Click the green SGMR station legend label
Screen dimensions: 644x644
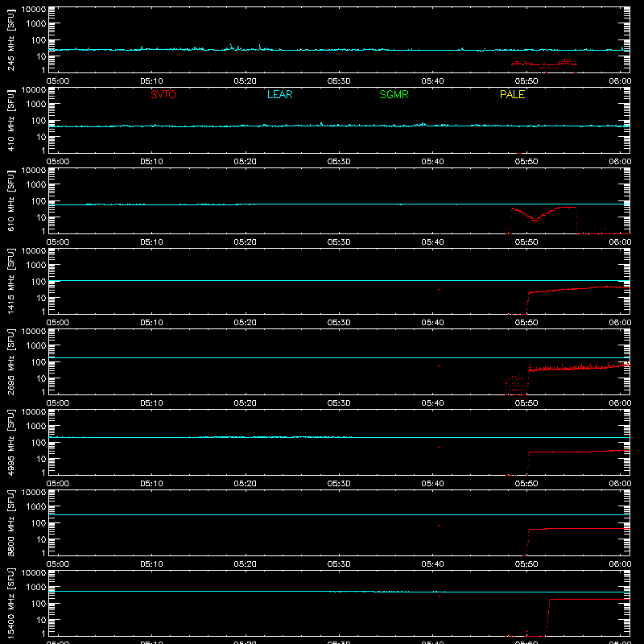click(394, 94)
